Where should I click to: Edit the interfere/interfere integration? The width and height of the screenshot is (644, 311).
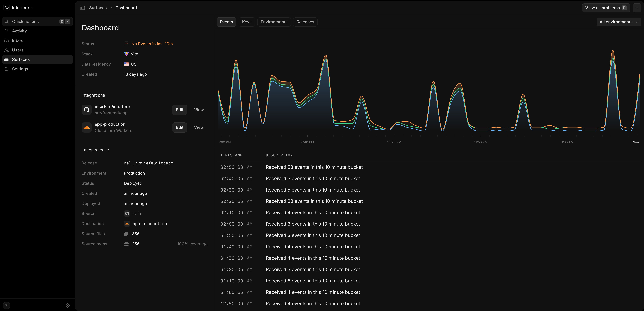point(179,110)
